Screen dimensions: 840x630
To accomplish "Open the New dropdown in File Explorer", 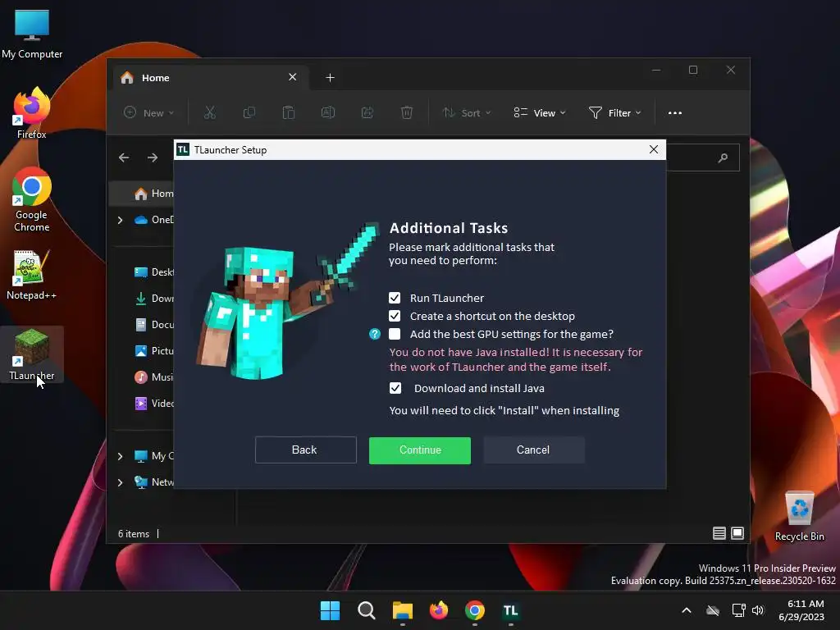I will 149,113.
